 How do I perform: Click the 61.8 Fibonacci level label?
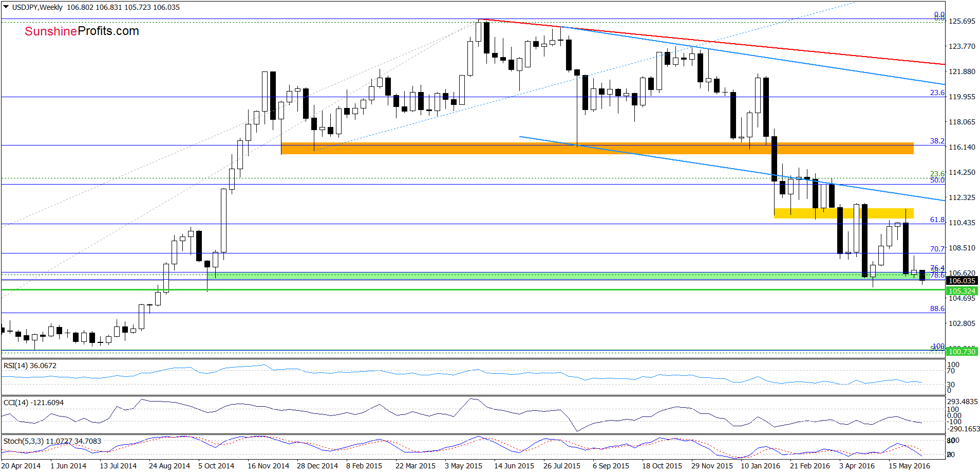937,220
